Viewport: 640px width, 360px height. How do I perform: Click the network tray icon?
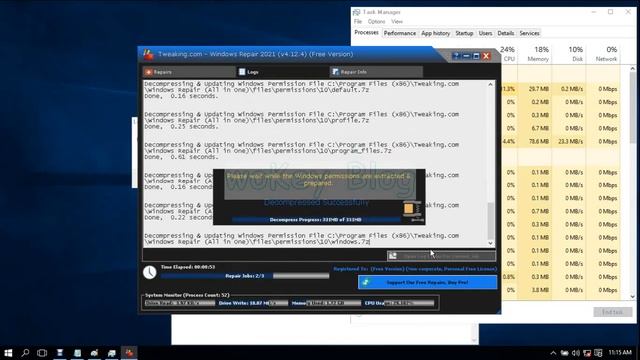[587, 353]
